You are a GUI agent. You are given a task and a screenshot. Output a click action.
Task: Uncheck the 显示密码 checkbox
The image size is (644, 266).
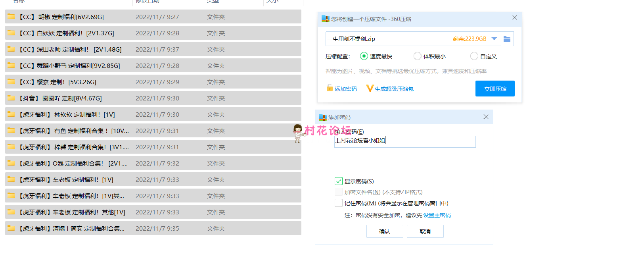(x=338, y=181)
